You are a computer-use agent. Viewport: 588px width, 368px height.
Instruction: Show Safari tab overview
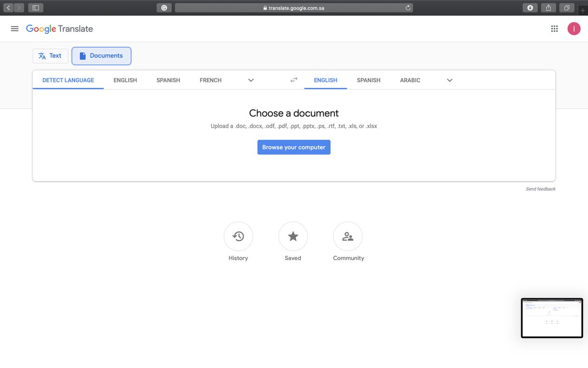pyautogui.click(x=567, y=8)
